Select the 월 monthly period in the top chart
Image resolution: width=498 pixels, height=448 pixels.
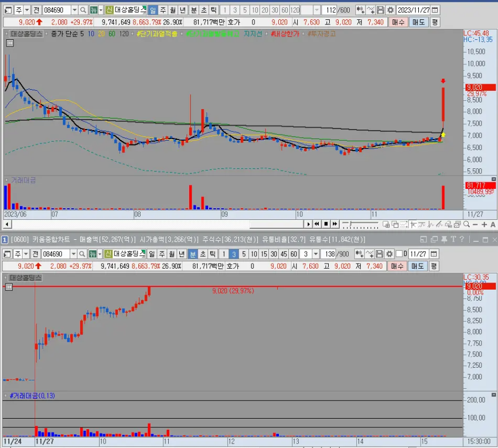(173, 10)
